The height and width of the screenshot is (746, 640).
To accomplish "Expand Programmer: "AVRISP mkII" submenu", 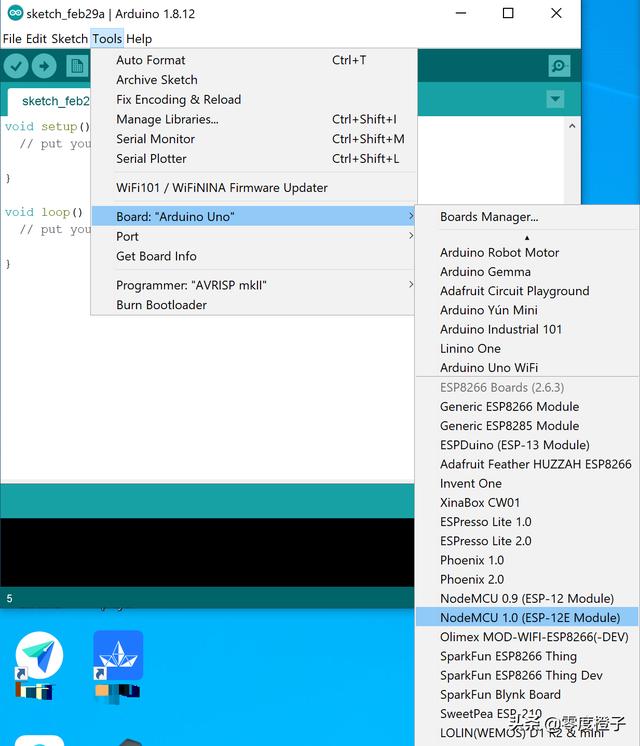I will click(254, 285).
